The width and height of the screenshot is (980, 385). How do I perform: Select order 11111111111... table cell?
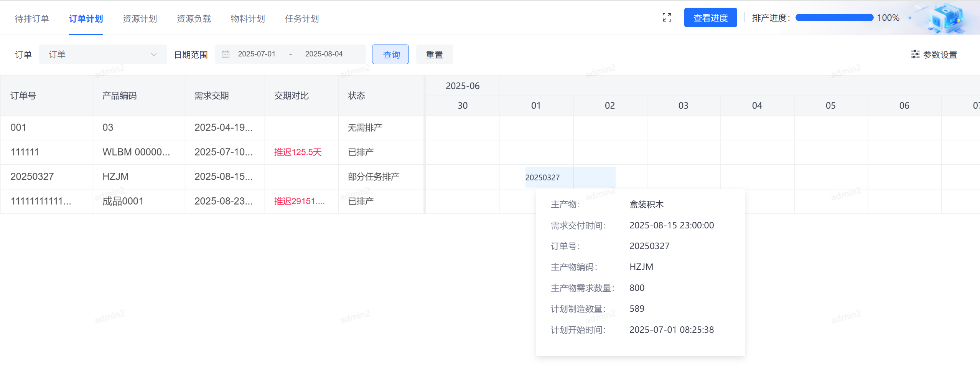point(46,201)
